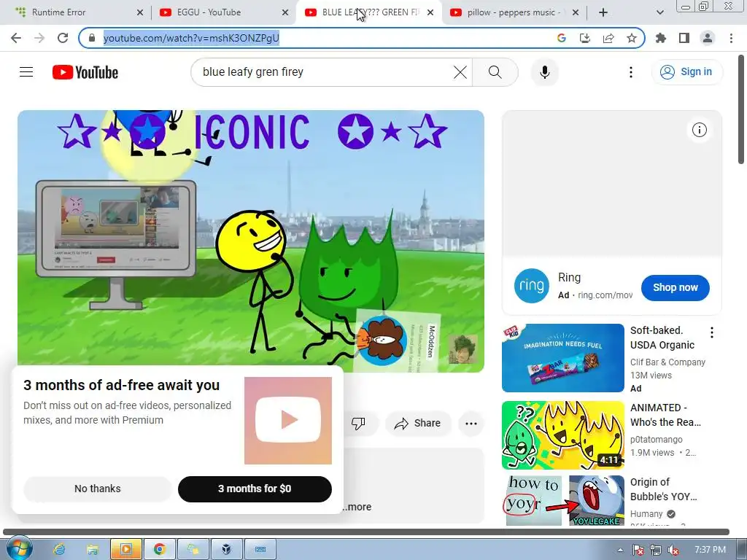Screen dimensions: 747x560
Task: Launch Internet Explorer from the taskbar
Action: (60, 550)
